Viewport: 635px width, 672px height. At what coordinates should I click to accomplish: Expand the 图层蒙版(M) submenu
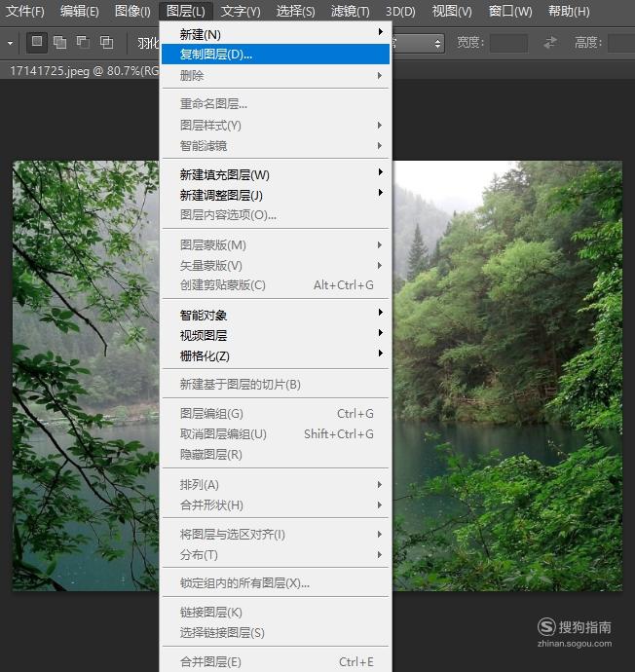tap(276, 245)
